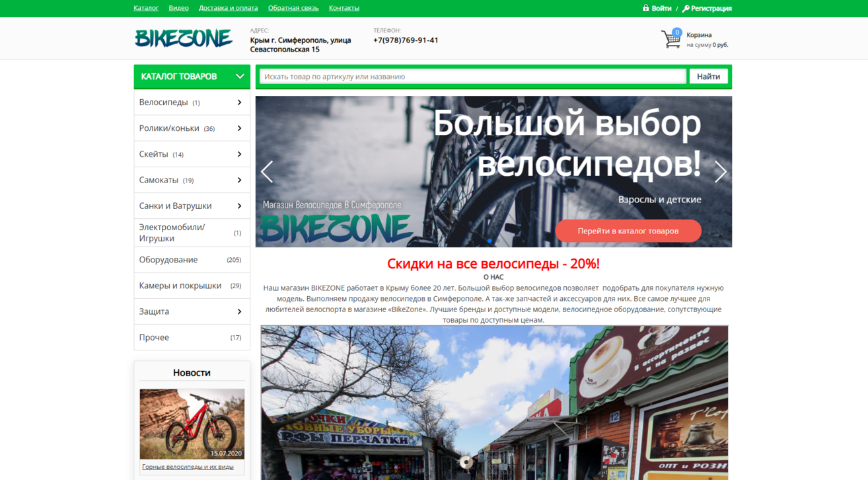Expand the Велосипеды category arrow

[239, 102]
